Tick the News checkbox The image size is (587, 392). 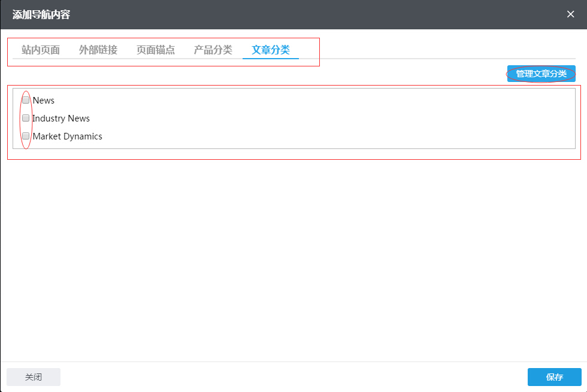[26, 100]
